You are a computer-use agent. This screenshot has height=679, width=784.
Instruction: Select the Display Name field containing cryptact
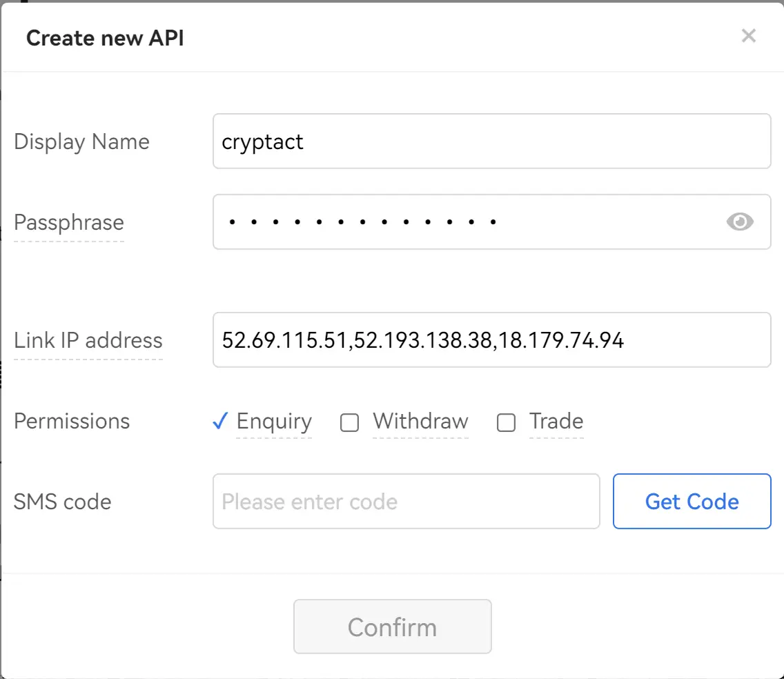492,141
